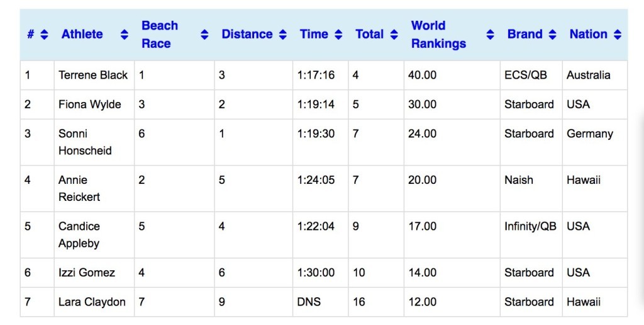The height and width of the screenshot is (325, 644).
Task: Click Fiona Wylde's name cell
Action: (x=90, y=105)
